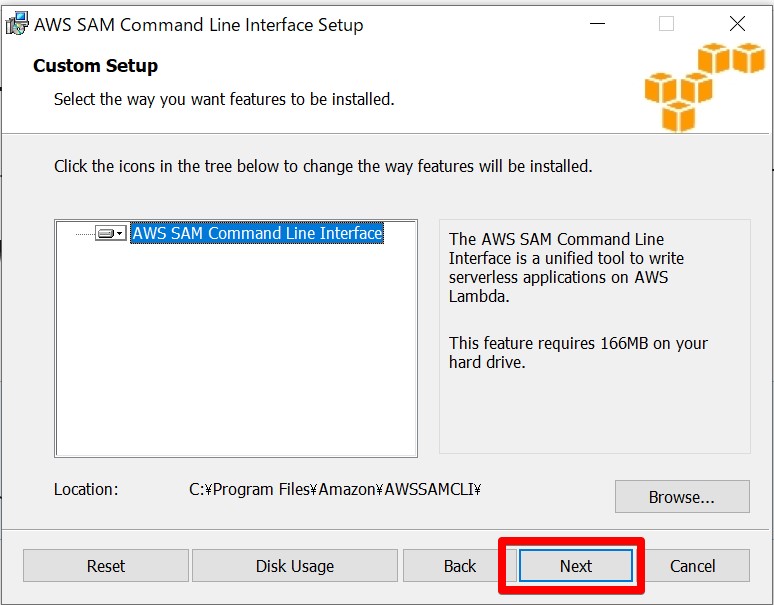This screenshot has width=774, height=605.
Task: Click the disabled maximize window icon
Action: [666, 23]
